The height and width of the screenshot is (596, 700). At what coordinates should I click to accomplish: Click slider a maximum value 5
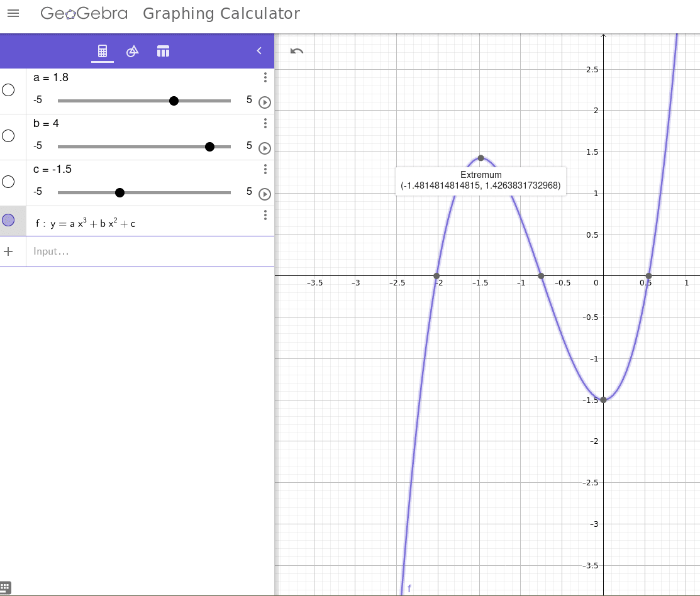pyautogui.click(x=249, y=99)
